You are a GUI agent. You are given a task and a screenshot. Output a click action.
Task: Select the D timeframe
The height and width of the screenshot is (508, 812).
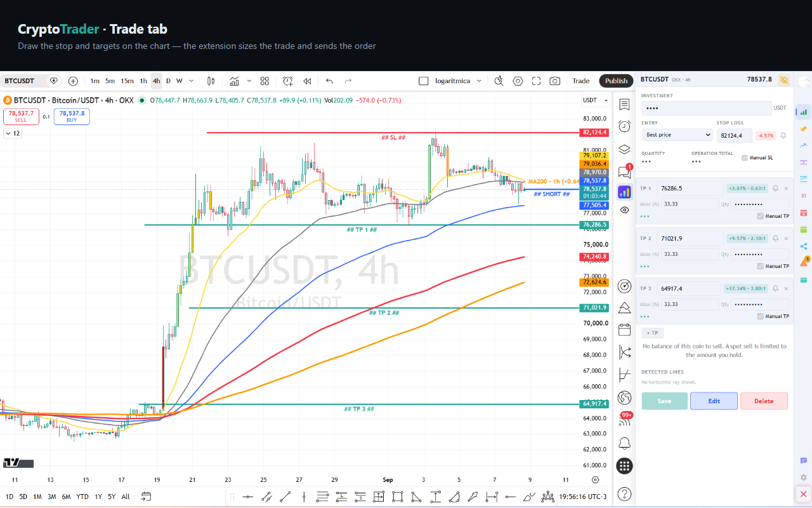(168, 81)
